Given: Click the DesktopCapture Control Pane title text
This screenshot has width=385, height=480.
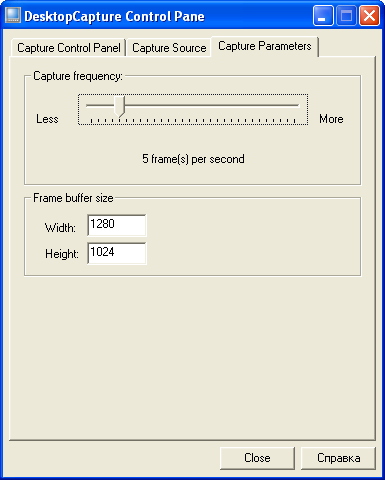Looking at the screenshot, I should [114, 16].
